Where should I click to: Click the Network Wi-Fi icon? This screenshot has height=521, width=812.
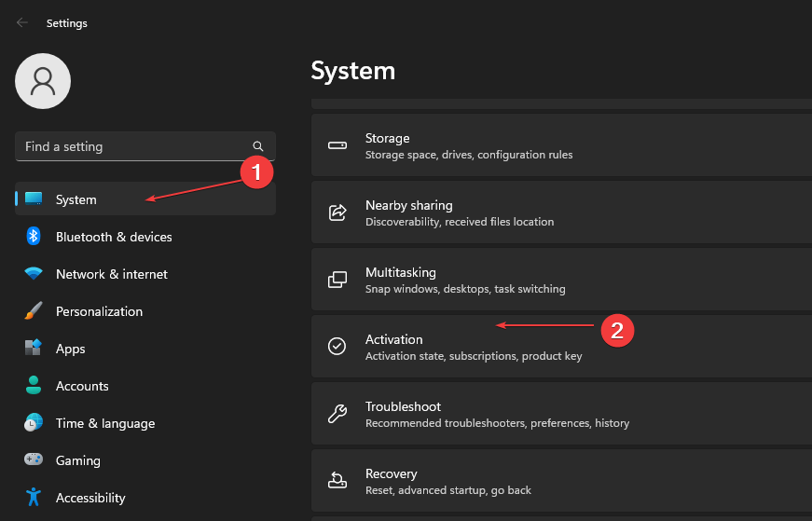pos(34,274)
